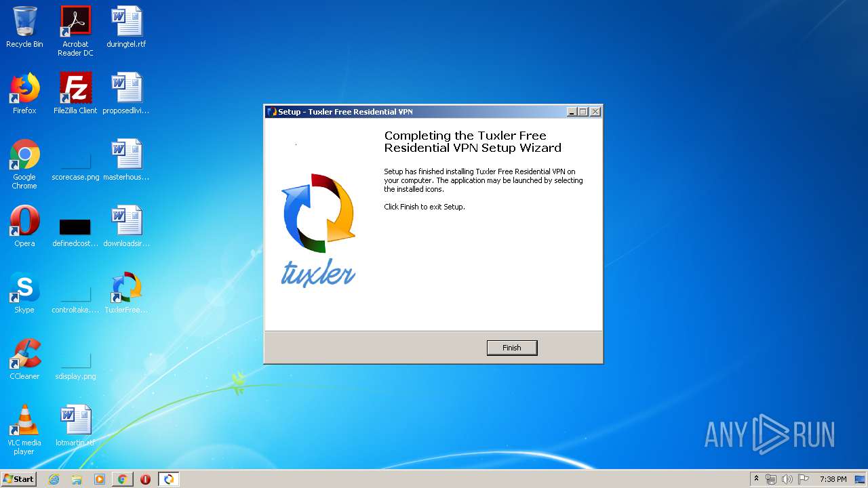Select Acrobat Reader DC desktop shortcut

point(75,31)
